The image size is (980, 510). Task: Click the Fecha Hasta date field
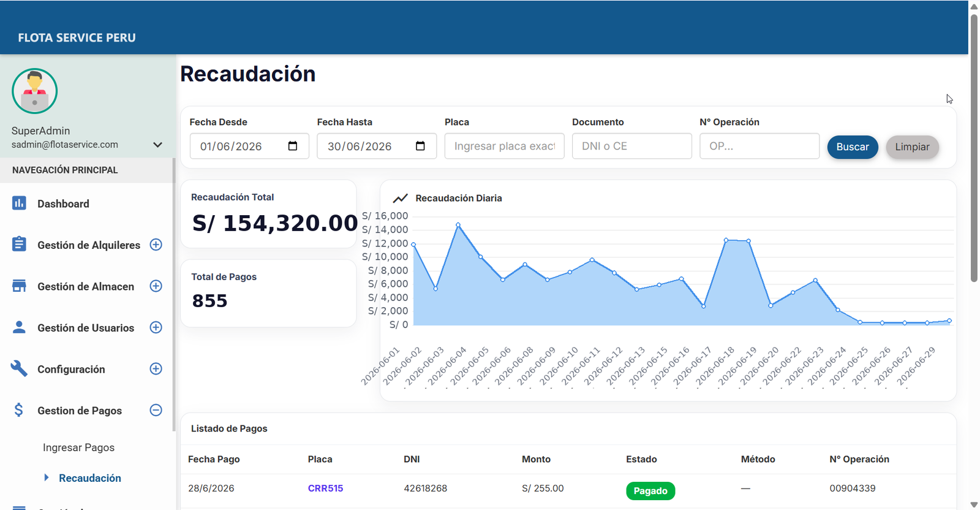click(377, 146)
